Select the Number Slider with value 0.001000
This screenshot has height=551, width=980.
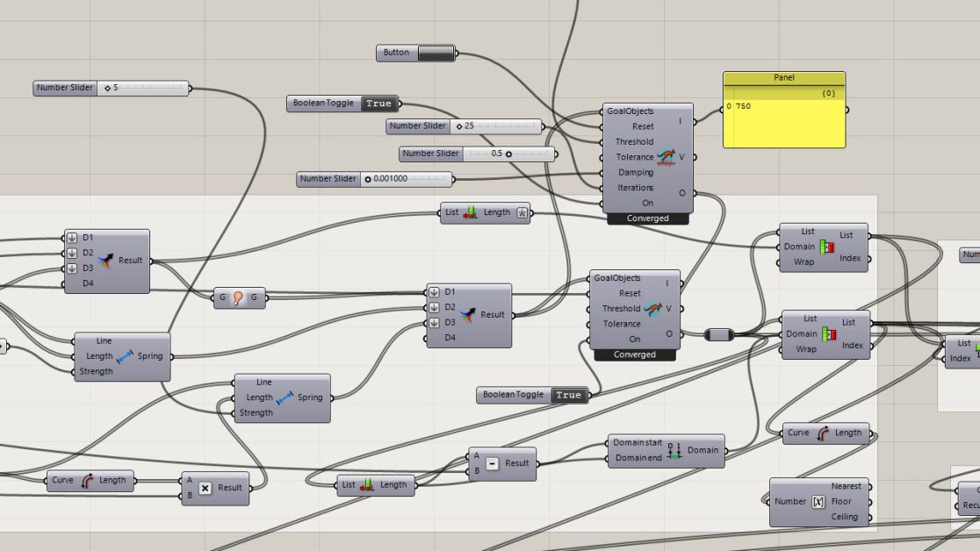(x=407, y=179)
